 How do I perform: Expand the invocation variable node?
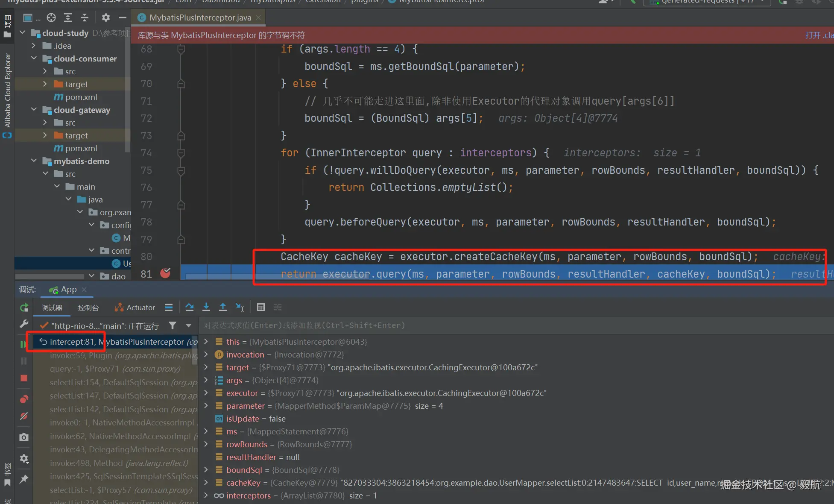pos(206,354)
